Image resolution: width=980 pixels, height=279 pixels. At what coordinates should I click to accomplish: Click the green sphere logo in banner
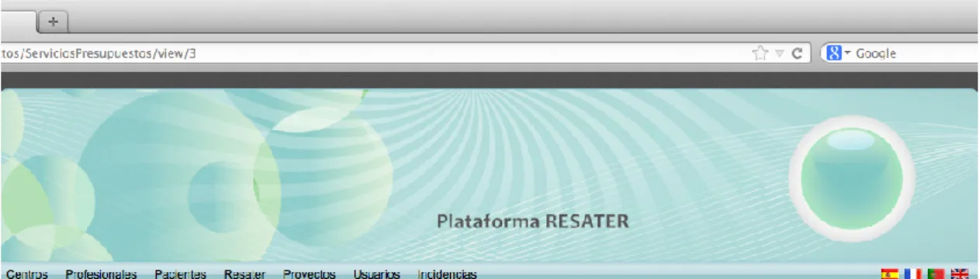coord(852,177)
